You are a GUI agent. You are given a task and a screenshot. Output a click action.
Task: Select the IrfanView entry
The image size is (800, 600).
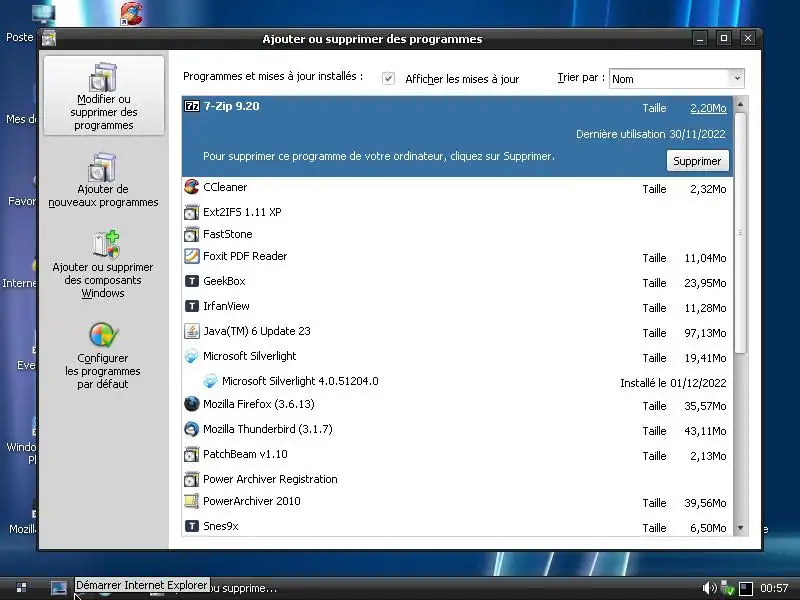point(458,307)
